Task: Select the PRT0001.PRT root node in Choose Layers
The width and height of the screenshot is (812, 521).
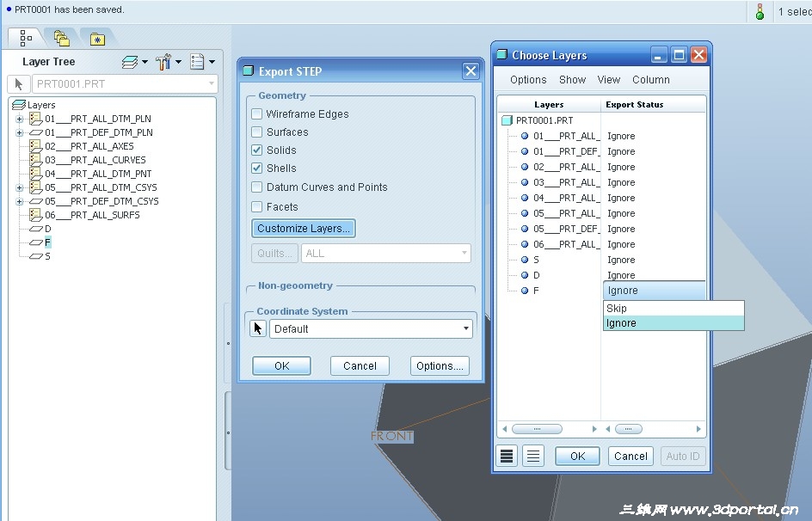Action: [544, 120]
